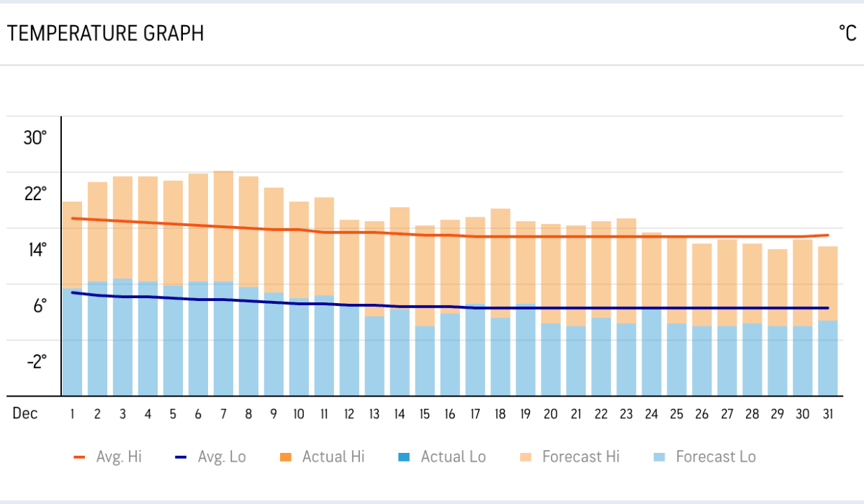
Task: Click the forecast low bar for Dec 19
Action: 526,349
